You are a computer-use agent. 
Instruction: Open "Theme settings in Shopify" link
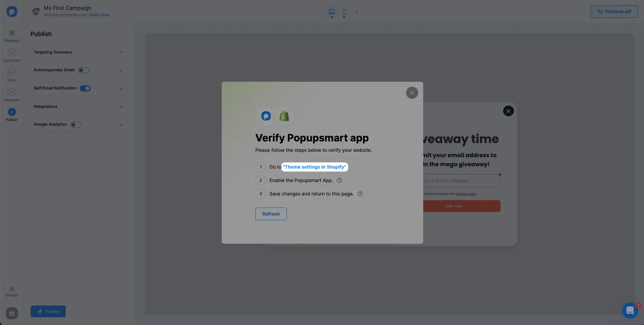click(x=314, y=167)
